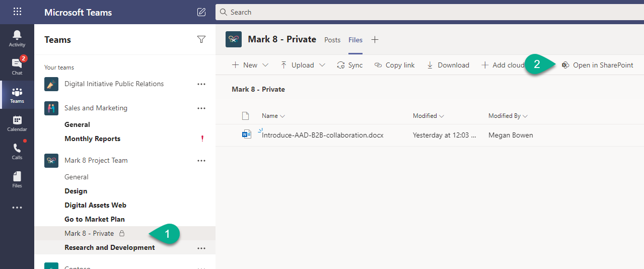Click Add cloud storage in toolbar
644x269 pixels.
[x=503, y=65]
